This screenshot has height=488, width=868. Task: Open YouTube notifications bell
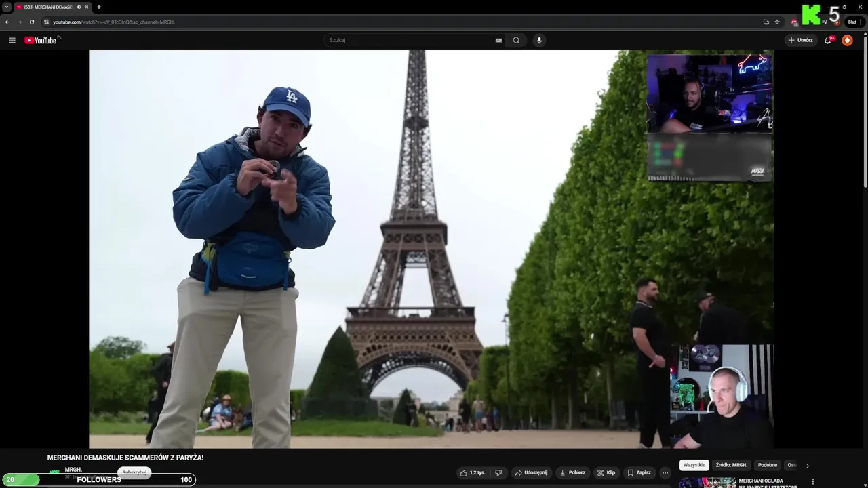click(828, 40)
